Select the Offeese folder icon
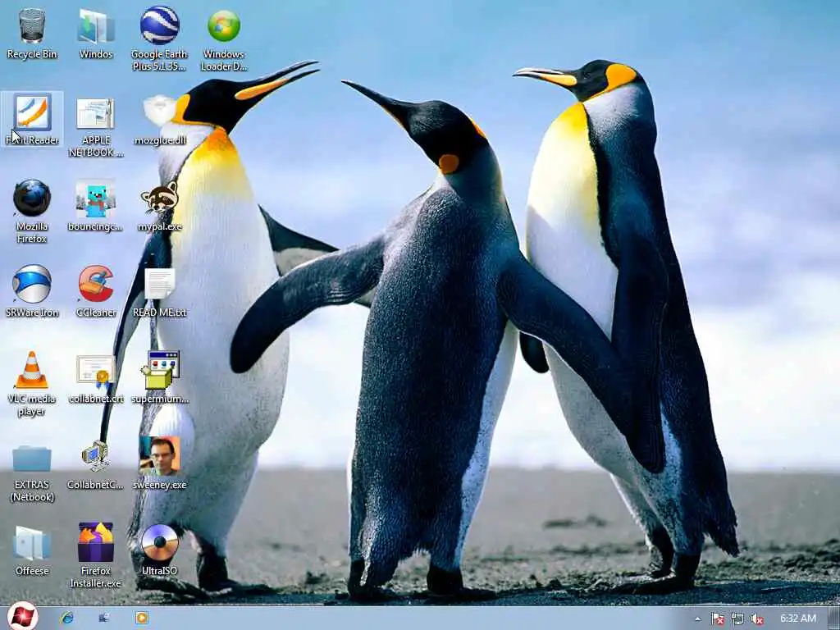Viewport: 840px width, 630px height. point(32,550)
